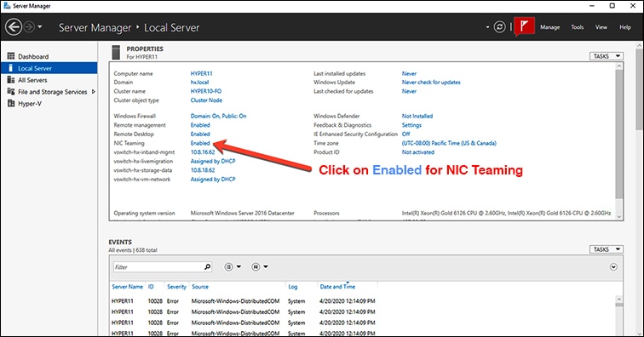Open the View menu
The image size is (644, 337).
(601, 27)
